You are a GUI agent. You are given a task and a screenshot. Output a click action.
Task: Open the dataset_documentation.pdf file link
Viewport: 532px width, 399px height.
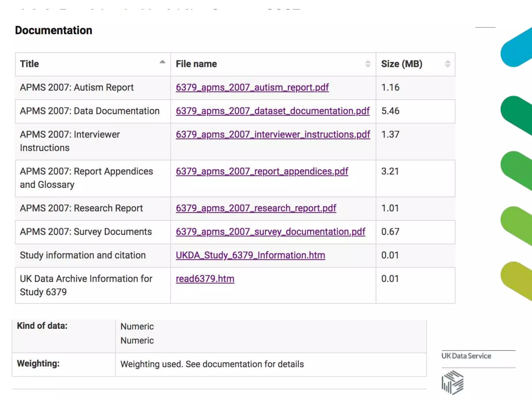click(272, 111)
